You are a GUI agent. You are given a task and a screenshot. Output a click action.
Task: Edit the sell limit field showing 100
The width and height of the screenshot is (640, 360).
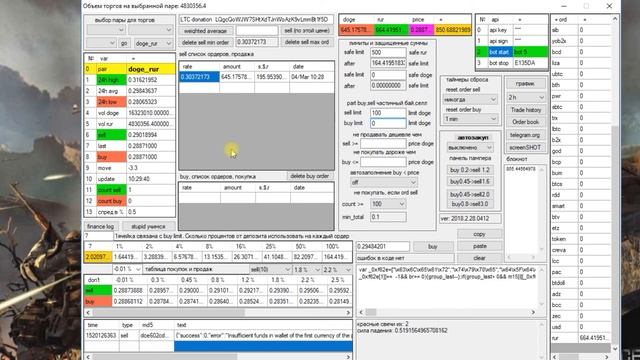[x=388, y=113]
